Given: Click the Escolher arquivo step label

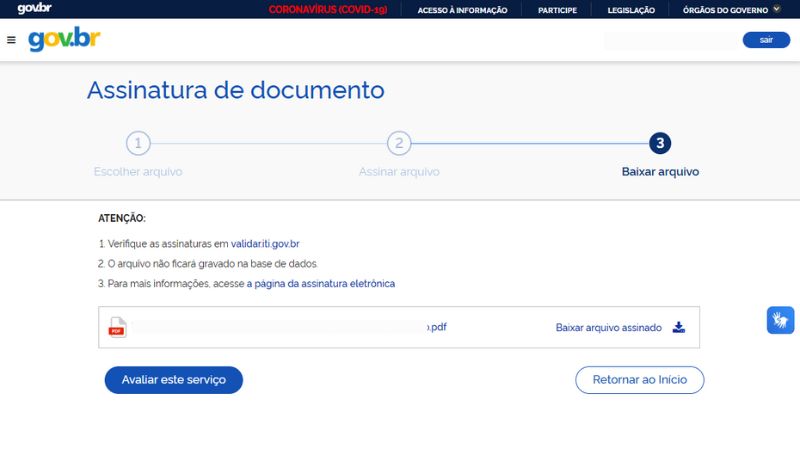Looking at the screenshot, I should (x=138, y=171).
